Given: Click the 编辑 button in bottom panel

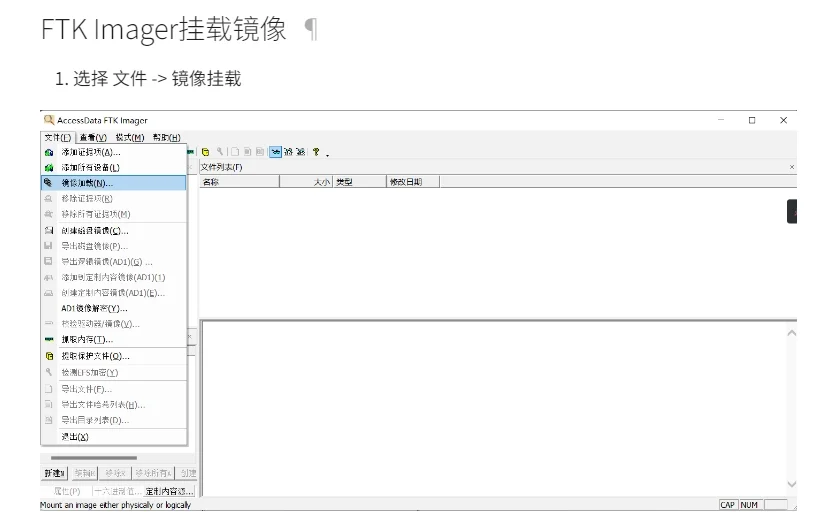Looking at the screenshot, I should 85,473.
